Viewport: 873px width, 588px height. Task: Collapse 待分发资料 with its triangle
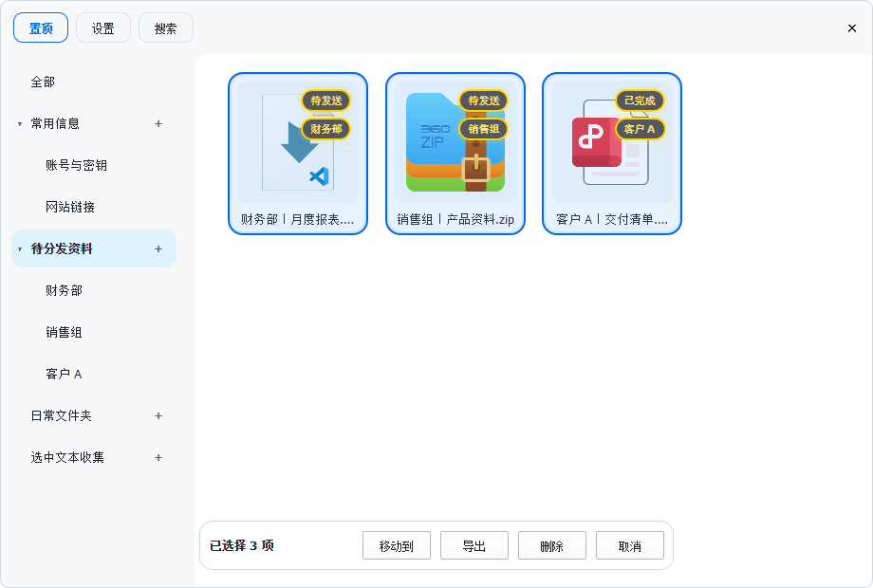coord(20,249)
